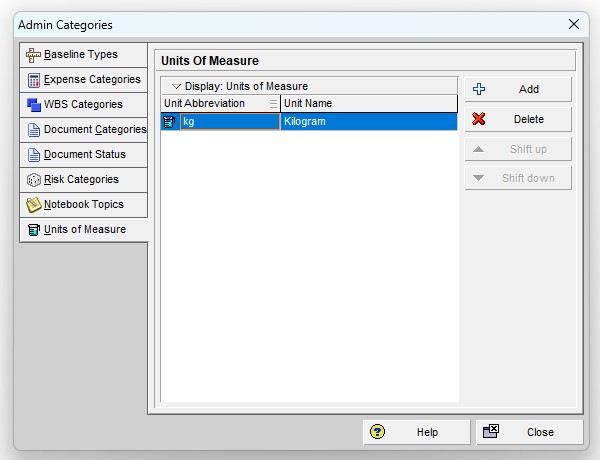The image size is (600, 460).
Task: Open the Unit Abbreviation column options handle
Action: [x=273, y=104]
